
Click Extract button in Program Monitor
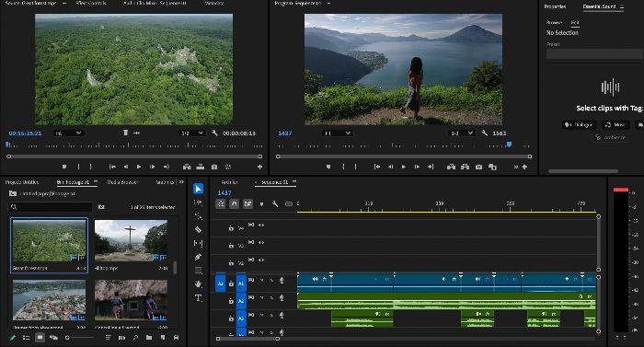point(465,167)
